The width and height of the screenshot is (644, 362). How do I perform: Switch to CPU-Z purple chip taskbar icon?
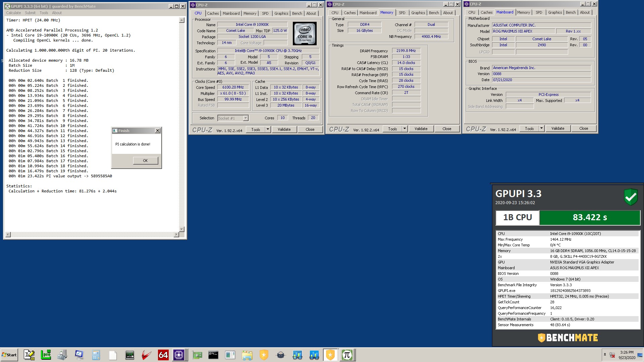[x=179, y=355]
